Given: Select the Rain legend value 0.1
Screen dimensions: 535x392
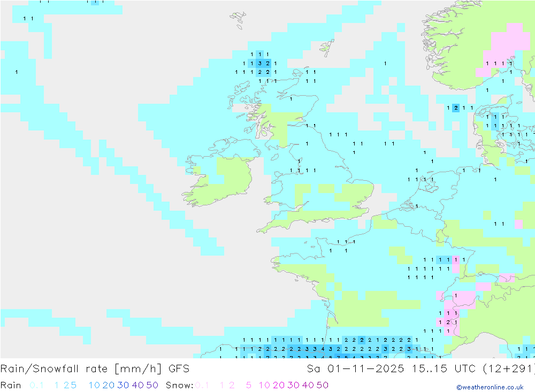Looking at the screenshot, I should click(x=36, y=385).
